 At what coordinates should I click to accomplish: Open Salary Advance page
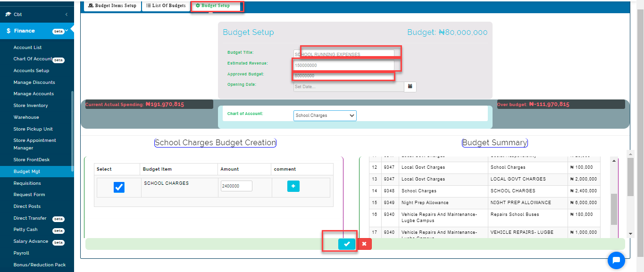pyautogui.click(x=31, y=241)
